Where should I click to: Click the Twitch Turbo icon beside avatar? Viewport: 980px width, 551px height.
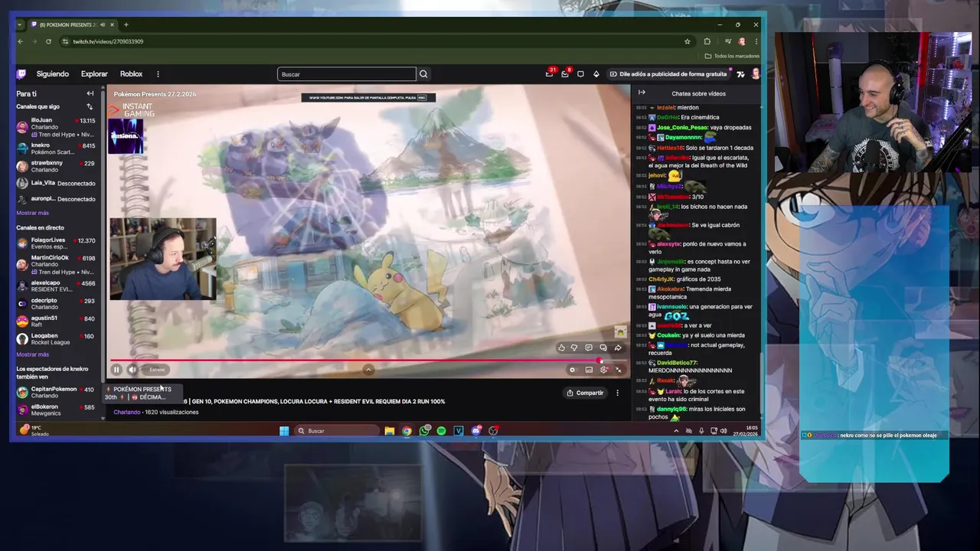click(x=740, y=74)
